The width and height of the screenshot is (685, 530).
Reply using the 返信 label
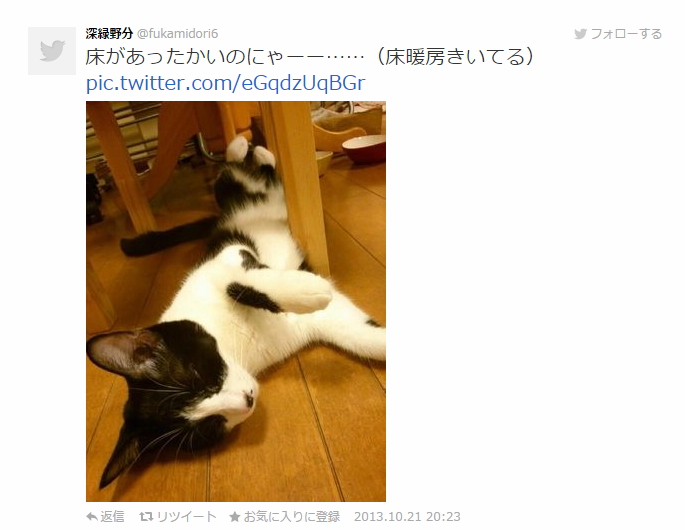tap(112, 517)
